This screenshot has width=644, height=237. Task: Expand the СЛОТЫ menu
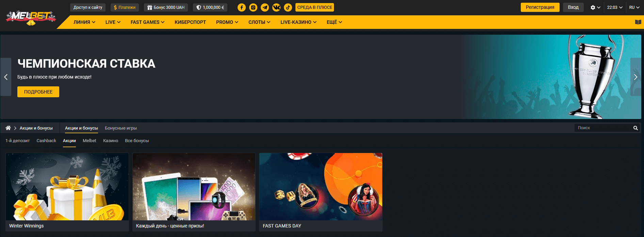click(x=259, y=22)
